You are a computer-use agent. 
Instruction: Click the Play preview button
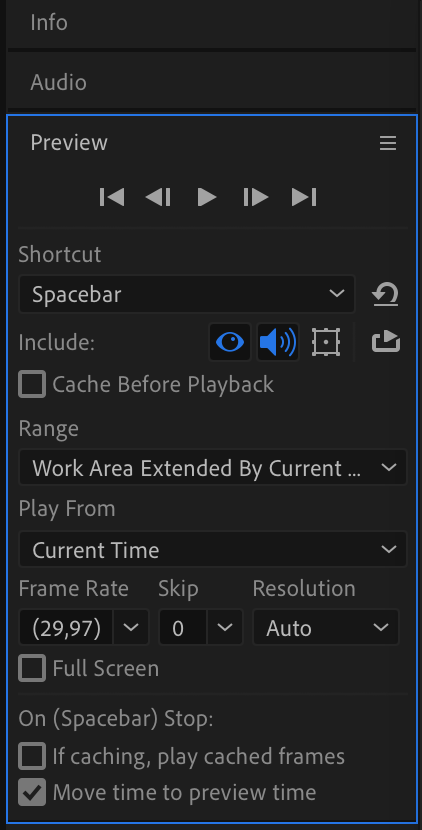coord(207,197)
